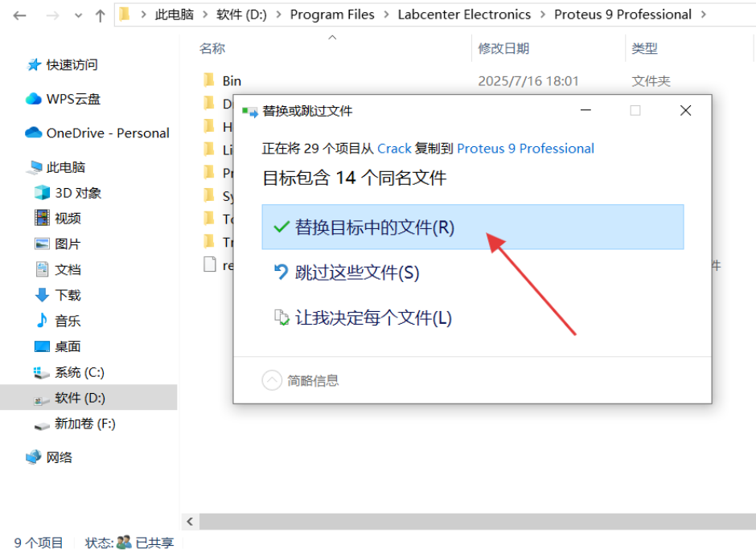756x553 pixels.
Task: Expand chevron after 软件 (D:) breadcrumb
Action: [x=279, y=15]
